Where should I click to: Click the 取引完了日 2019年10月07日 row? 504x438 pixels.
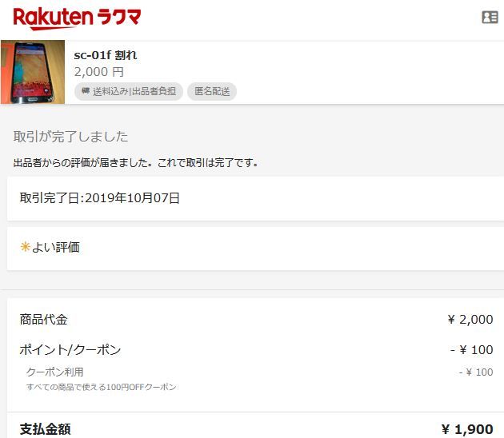(x=255, y=198)
